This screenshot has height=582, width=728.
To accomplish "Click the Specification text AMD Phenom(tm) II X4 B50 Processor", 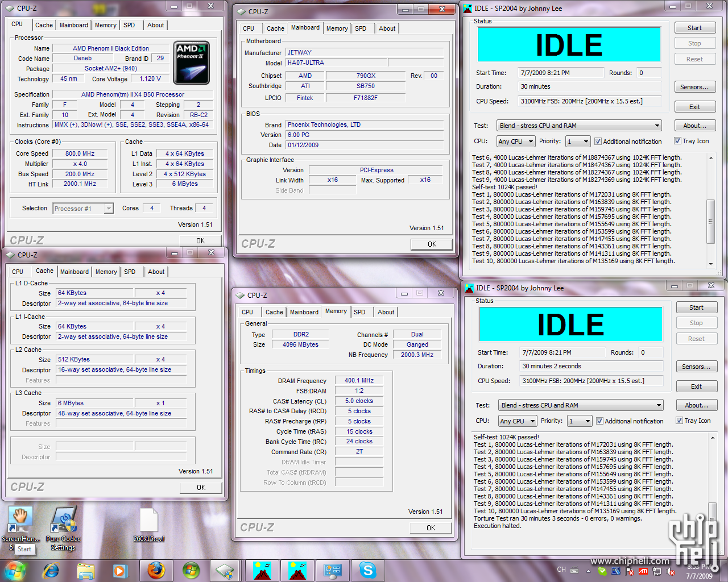I will pos(133,94).
